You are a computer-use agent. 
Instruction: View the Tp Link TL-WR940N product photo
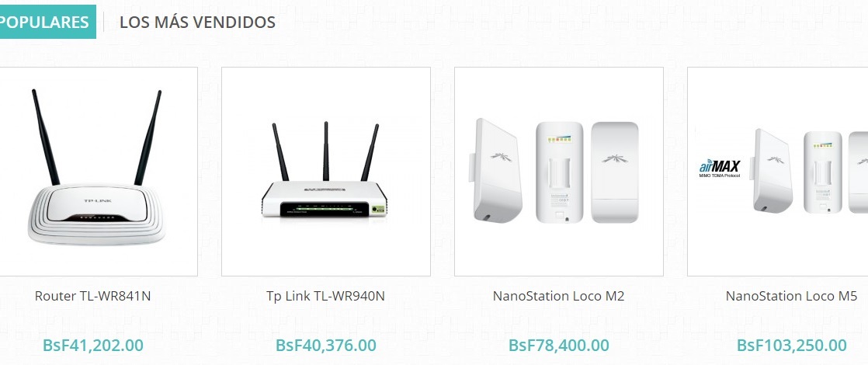(326, 172)
